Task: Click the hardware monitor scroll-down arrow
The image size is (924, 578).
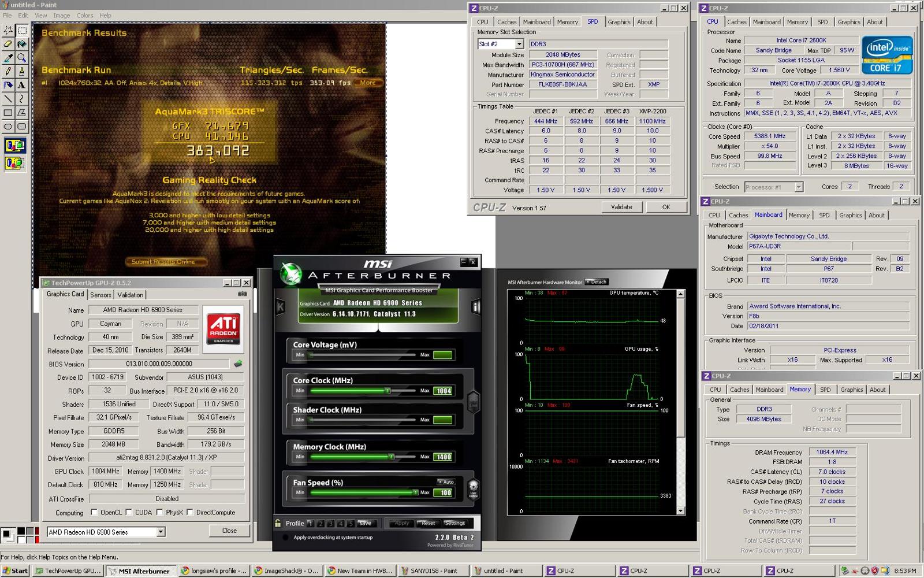Action: [680, 511]
